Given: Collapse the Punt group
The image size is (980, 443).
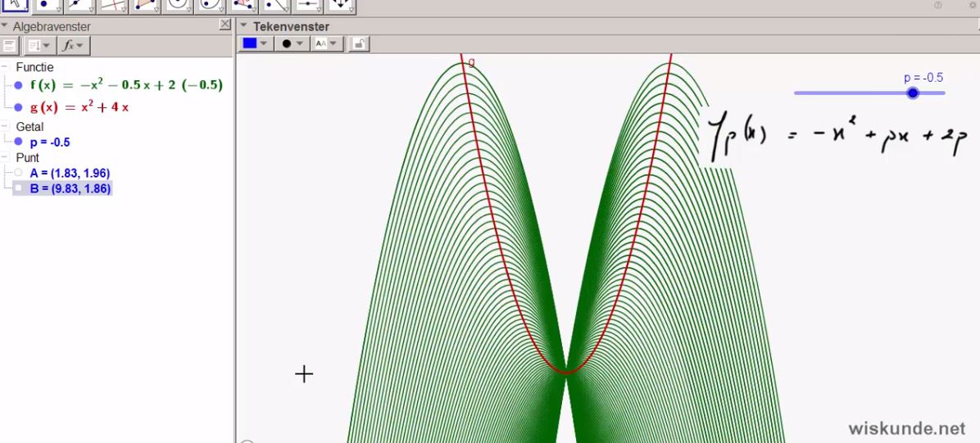Looking at the screenshot, I should point(4,157).
